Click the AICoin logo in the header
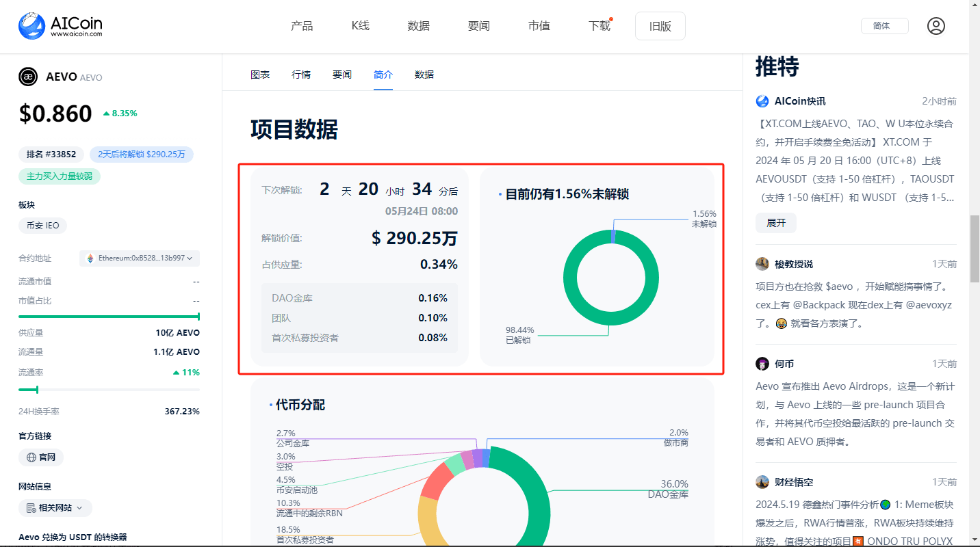 pyautogui.click(x=60, y=25)
